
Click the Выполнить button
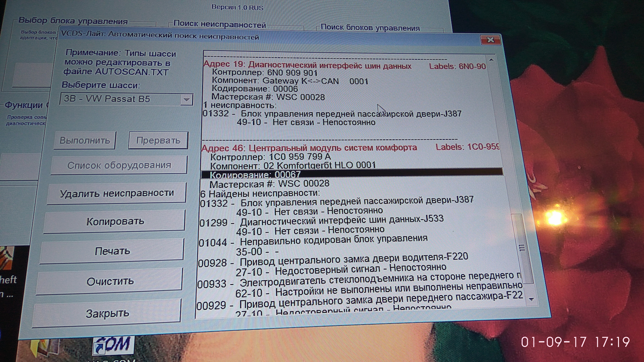(x=85, y=140)
